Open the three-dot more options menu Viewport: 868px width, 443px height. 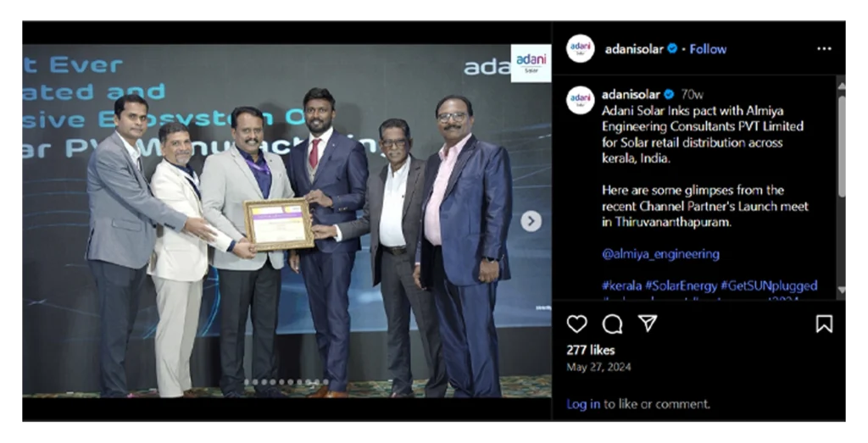(x=824, y=48)
